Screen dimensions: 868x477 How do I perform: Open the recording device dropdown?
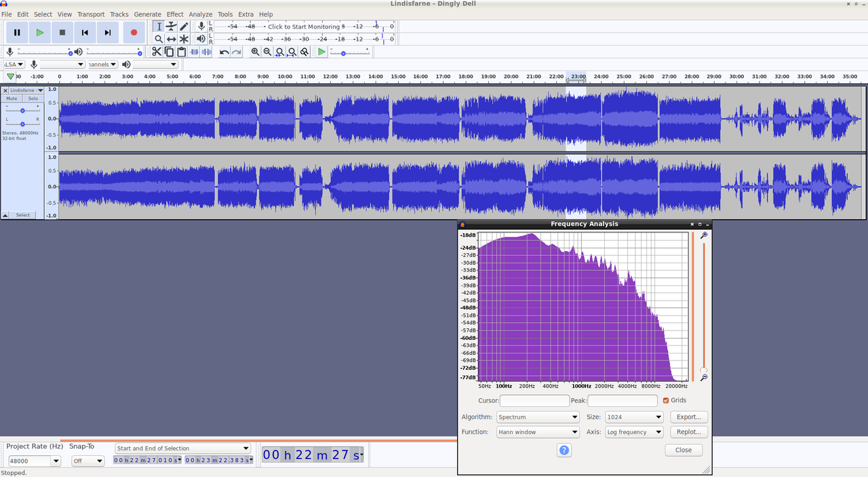tap(62, 64)
